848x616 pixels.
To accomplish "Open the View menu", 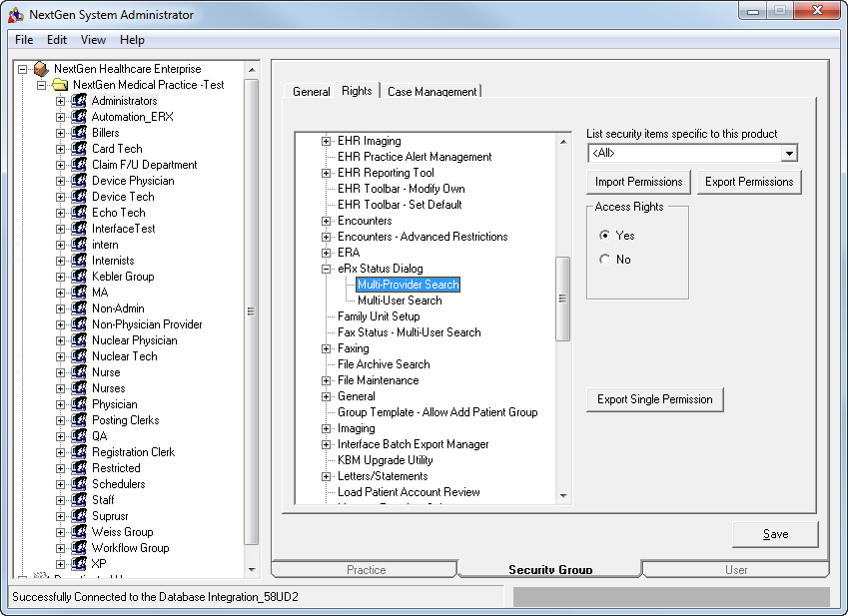I will [x=93, y=40].
